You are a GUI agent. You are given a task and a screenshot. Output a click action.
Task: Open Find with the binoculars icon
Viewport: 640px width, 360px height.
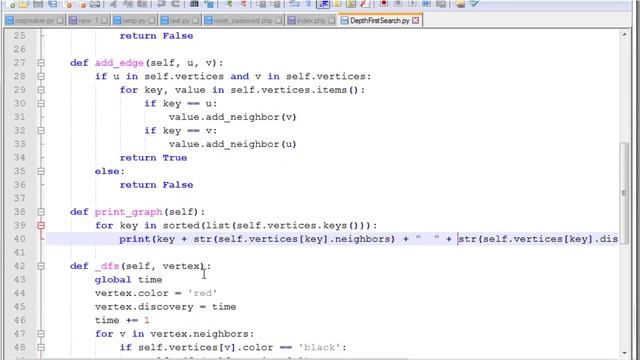[194, 4]
